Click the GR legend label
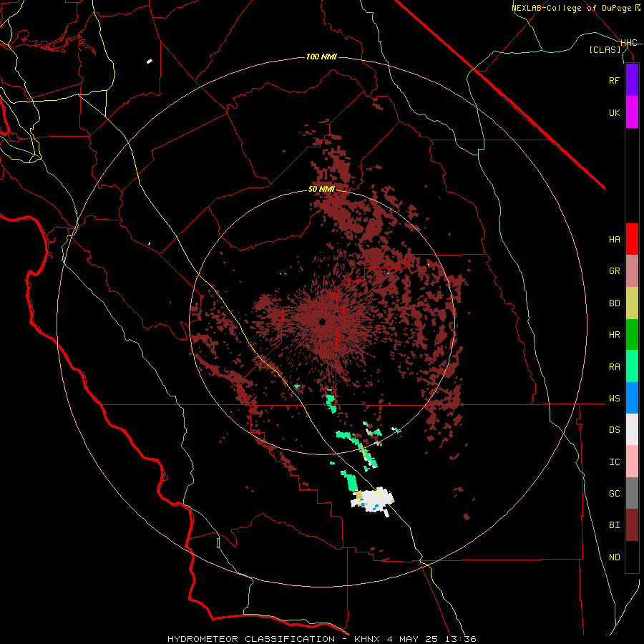This screenshot has height=644, width=644. pos(614,271)
